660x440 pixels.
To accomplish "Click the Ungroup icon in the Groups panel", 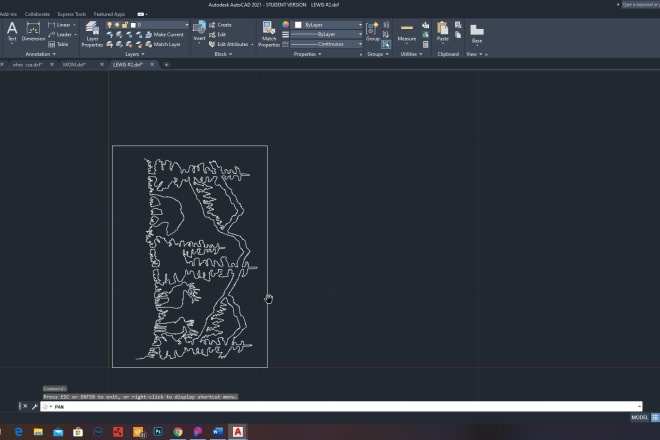I will pyautogui.click(x=386, y=25).
